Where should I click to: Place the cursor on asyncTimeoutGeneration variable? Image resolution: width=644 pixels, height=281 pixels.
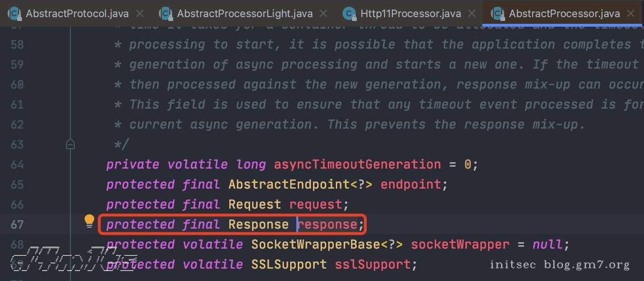pos(357,164)
